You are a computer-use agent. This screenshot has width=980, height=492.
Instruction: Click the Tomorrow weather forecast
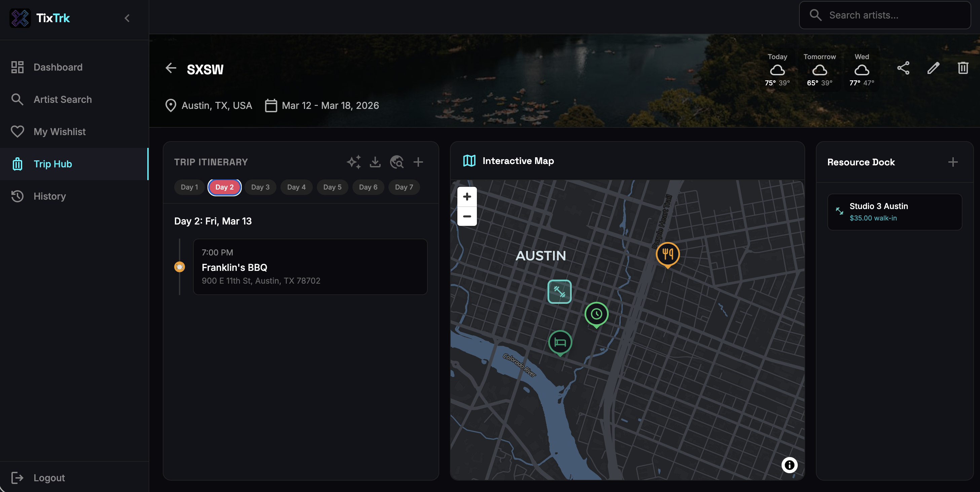pos(820,70)
